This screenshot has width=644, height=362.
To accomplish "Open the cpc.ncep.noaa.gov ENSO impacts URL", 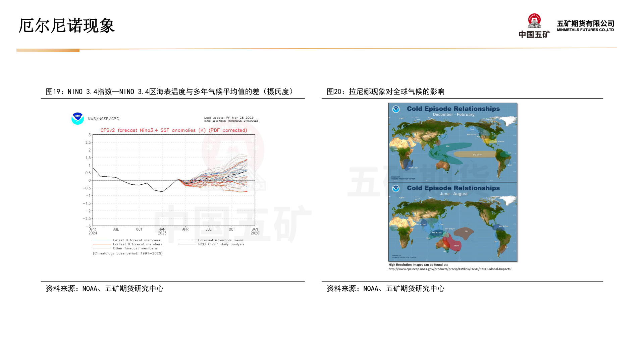I will coord(450,269).
